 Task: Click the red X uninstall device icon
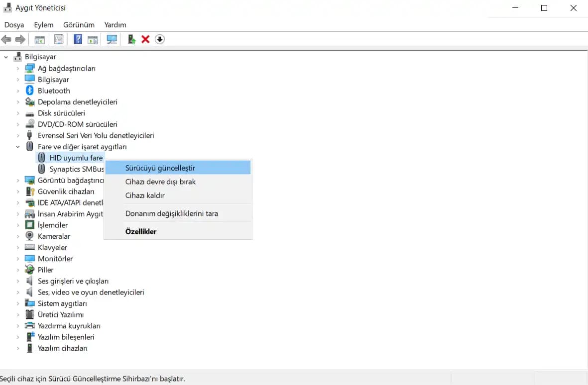[x=145, y=39]
